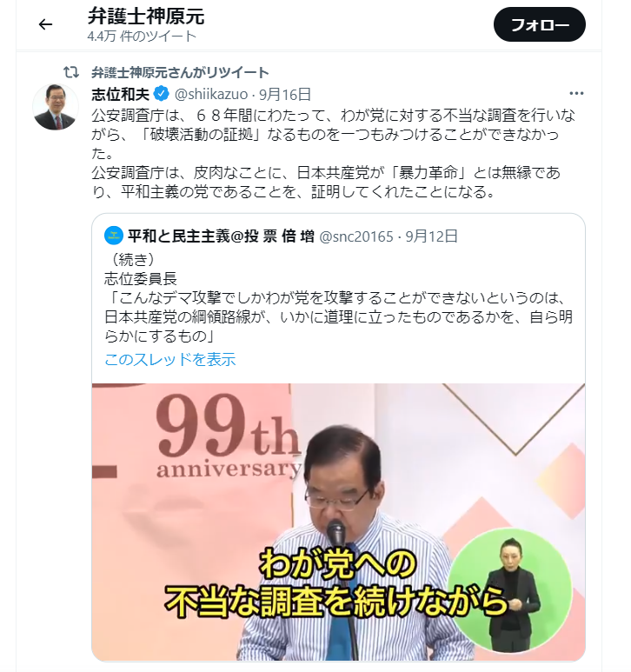Open the 志位和夫 display name link
631x672 pixels.
coord(120,94)
